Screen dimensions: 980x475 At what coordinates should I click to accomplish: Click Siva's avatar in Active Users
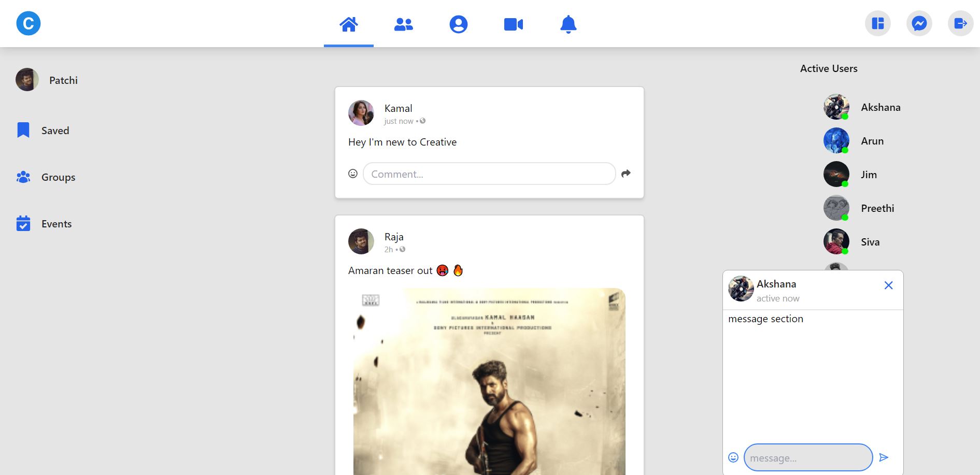point(836,241)
